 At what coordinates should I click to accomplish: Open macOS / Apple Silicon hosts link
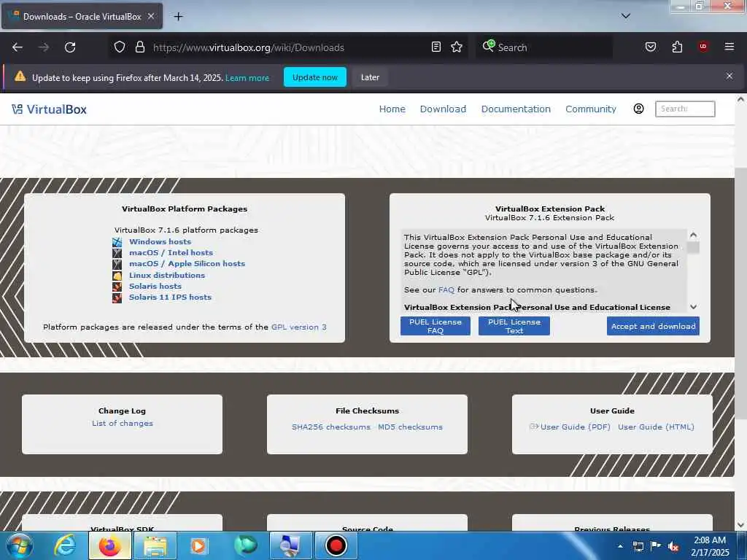(187, 264)
